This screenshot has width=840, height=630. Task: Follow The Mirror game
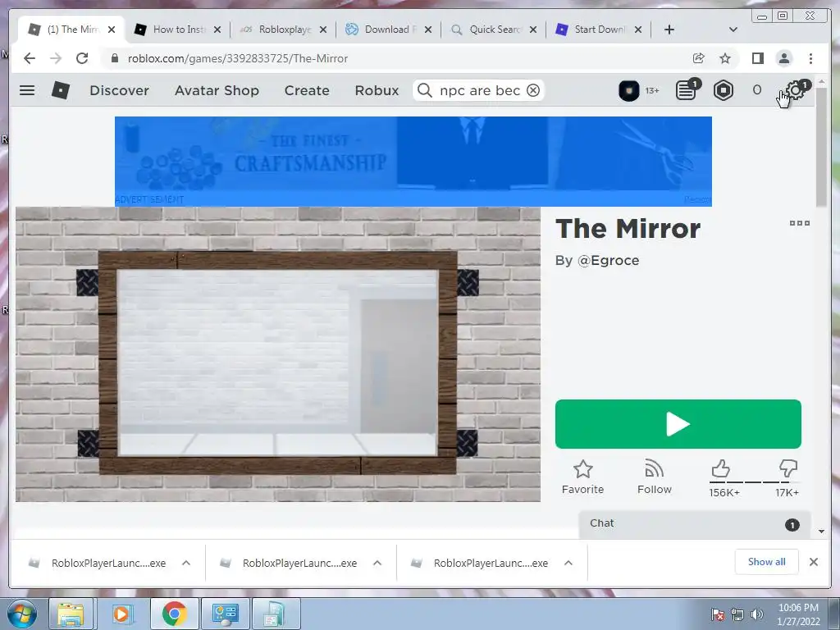[654, 477]
